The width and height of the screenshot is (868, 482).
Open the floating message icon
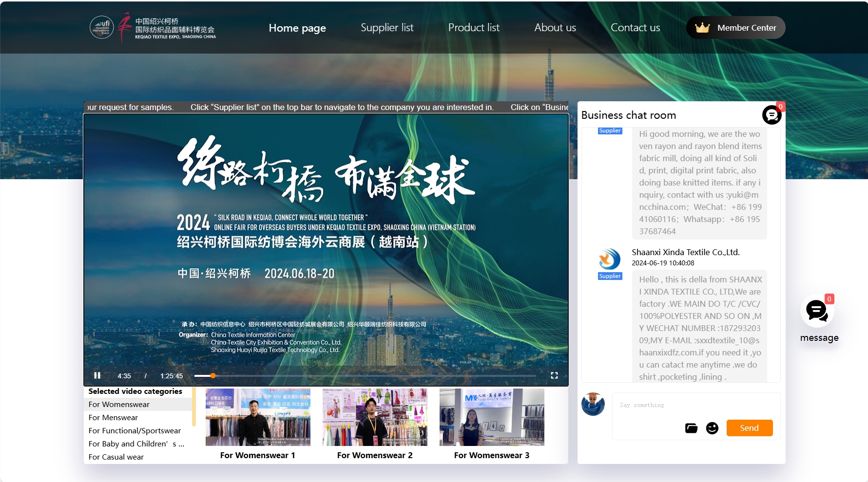click(x=817, y=311)
